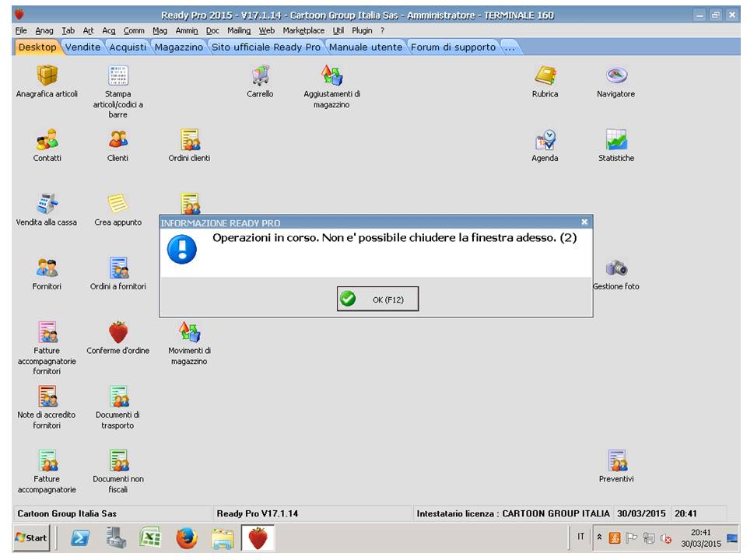Open the Preventivi icon
The image size is (747, 560).
pos(616,461)
